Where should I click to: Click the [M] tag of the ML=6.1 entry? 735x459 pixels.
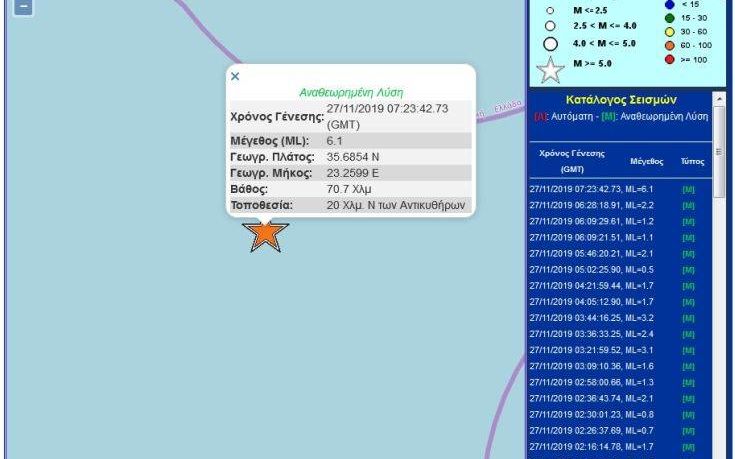(x=688, y=189)
